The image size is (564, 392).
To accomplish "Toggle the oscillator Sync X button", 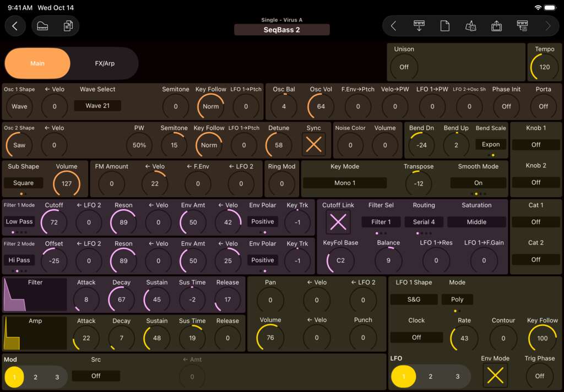I will (x=313, y=145).
